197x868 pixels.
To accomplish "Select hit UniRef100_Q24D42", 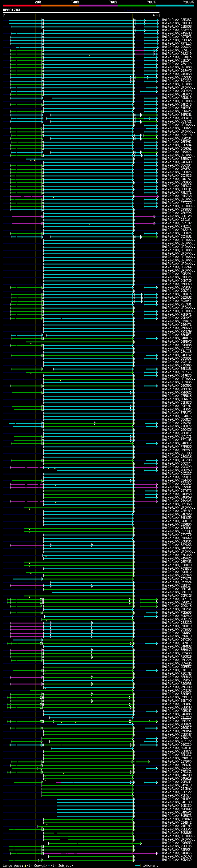I will [177, 822].
